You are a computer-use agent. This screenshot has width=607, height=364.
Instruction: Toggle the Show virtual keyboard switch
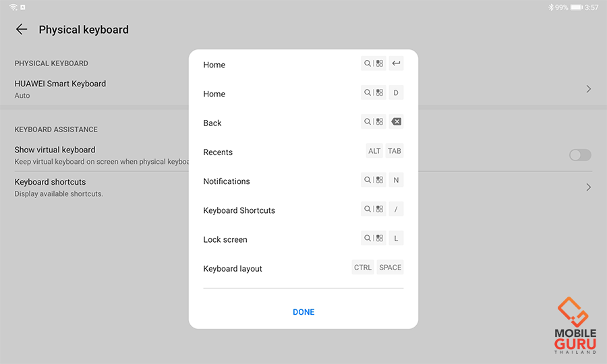click(580, 155)
